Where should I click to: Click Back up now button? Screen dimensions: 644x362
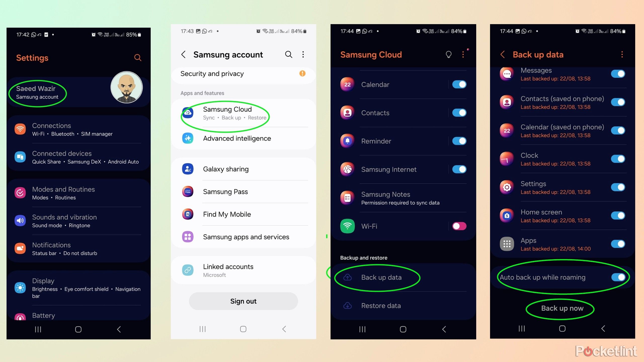tap(562, 308)
